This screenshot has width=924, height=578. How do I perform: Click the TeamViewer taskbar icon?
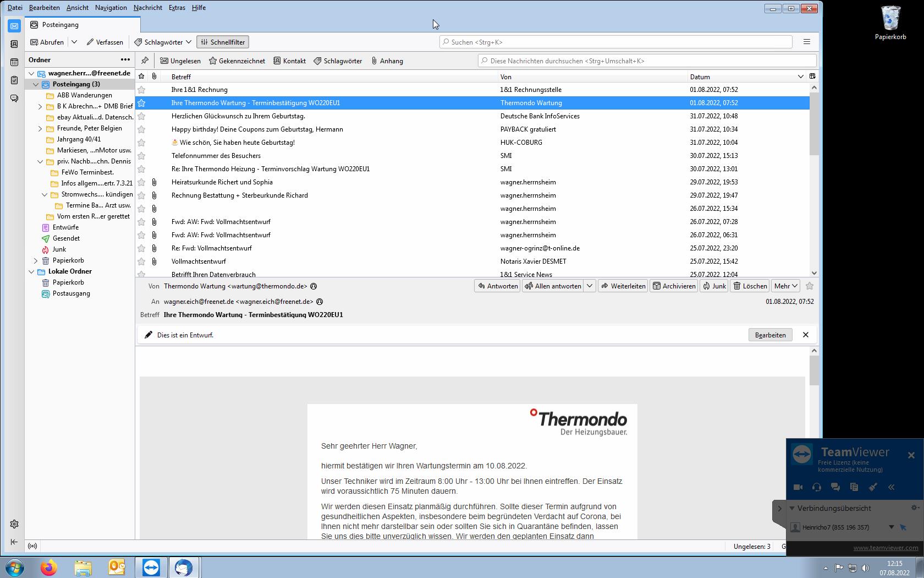coord(151,568)
